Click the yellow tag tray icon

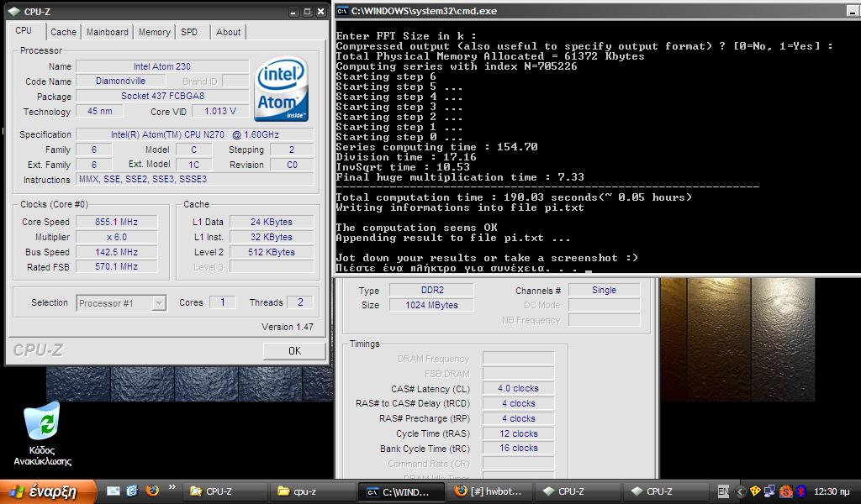(x=755, y=491)
